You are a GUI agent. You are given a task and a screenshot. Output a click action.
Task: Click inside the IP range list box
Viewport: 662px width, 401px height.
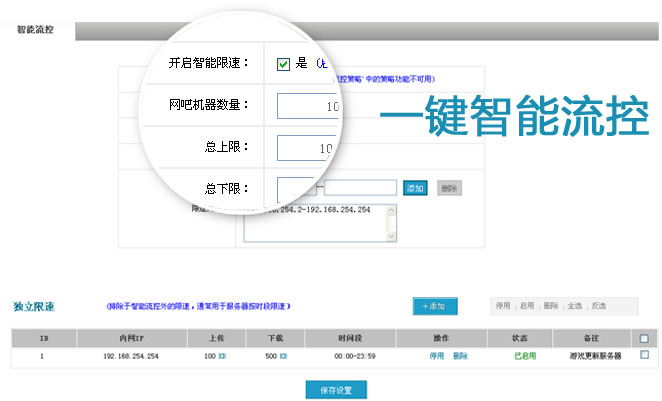coord(320,225)
